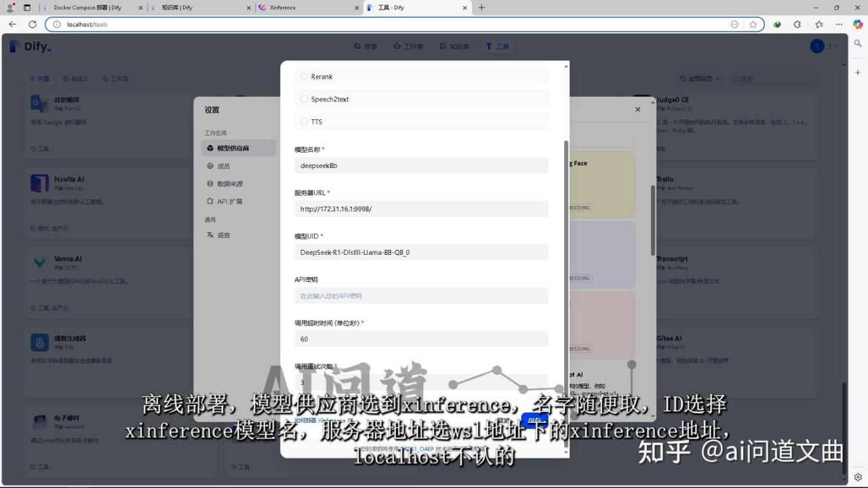
Task: Switch to 知识库 | Dify browser tab
Action: pos(201,7)
